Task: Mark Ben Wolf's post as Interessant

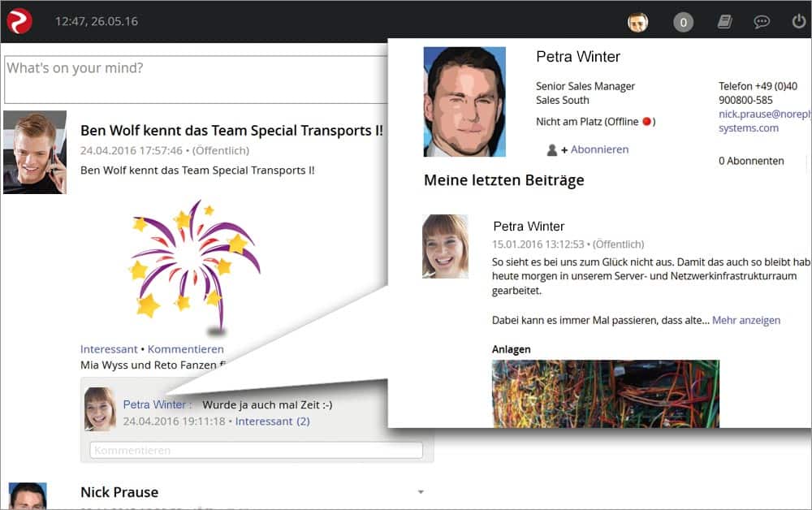Action: (x=109, y=349)
